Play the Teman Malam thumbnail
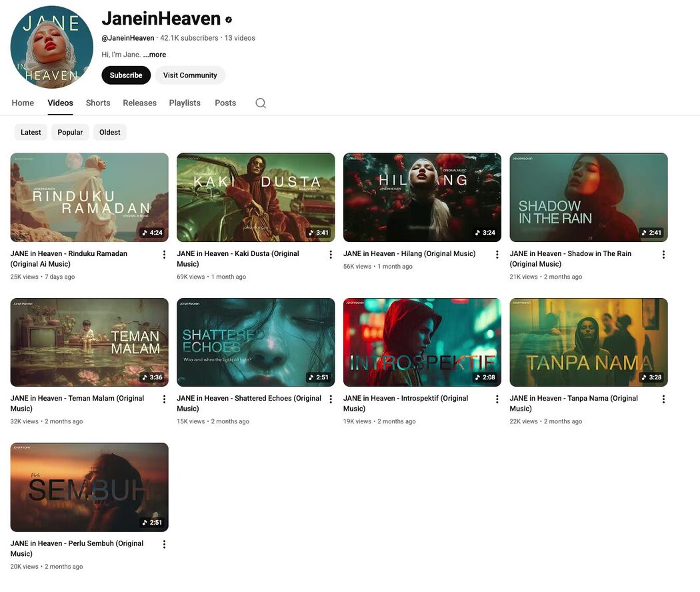 (x=89, y=343)
